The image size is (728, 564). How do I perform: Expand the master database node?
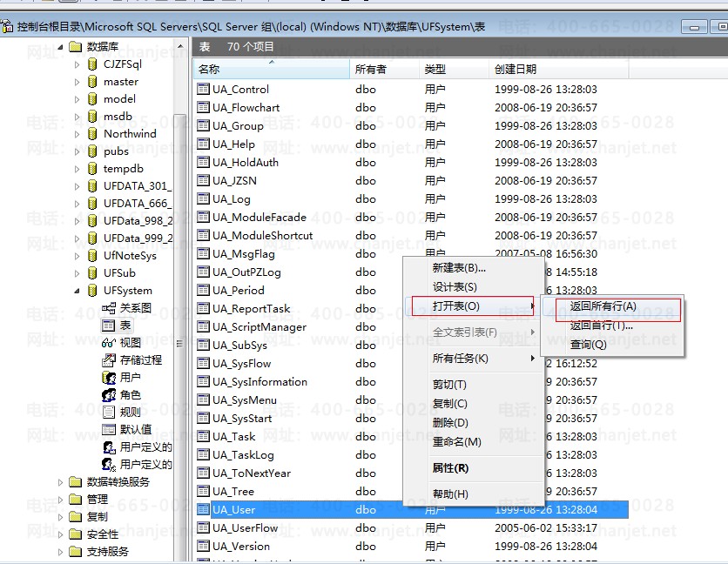(x=78, y=82)
